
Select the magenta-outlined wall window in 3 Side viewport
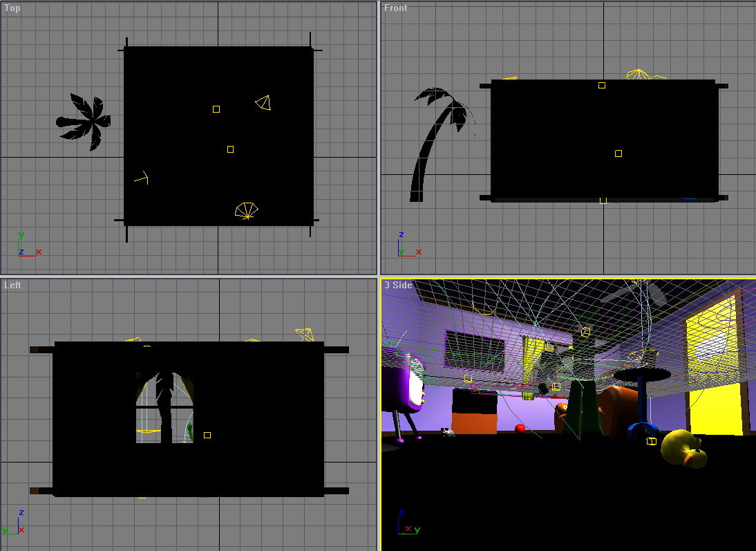point(475,352)
